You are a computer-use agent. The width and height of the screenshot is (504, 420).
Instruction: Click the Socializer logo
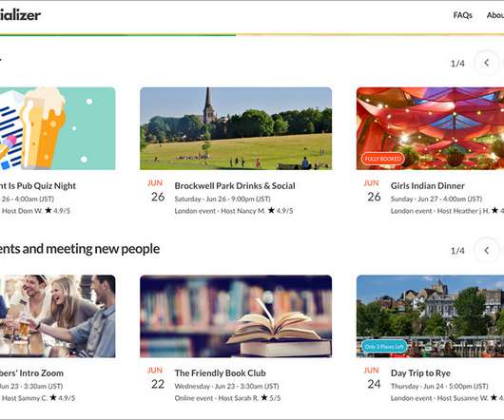click(x=20, y=15)
